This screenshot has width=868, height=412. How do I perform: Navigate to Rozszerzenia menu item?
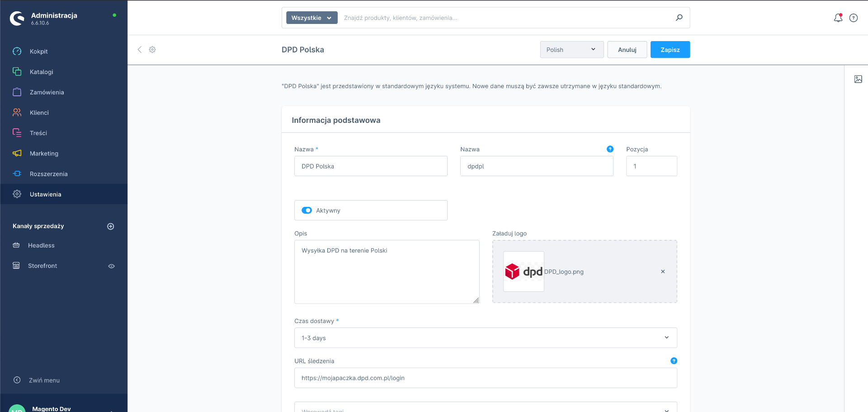48,174
